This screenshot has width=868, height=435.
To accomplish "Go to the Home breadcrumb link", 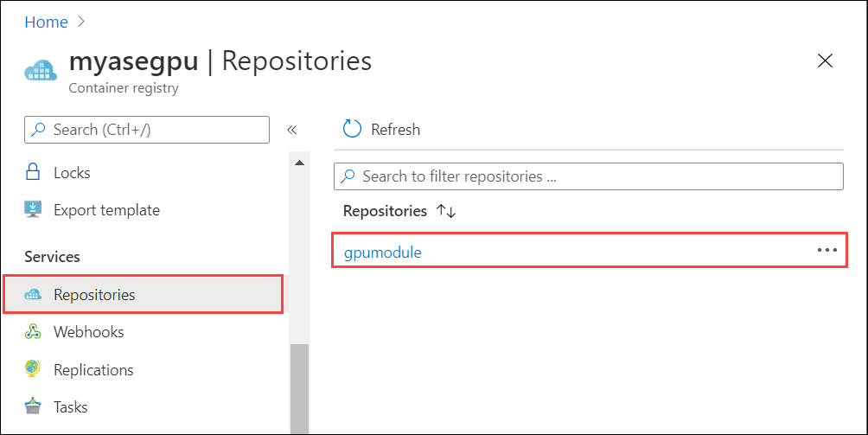I will tap(46, 22).
